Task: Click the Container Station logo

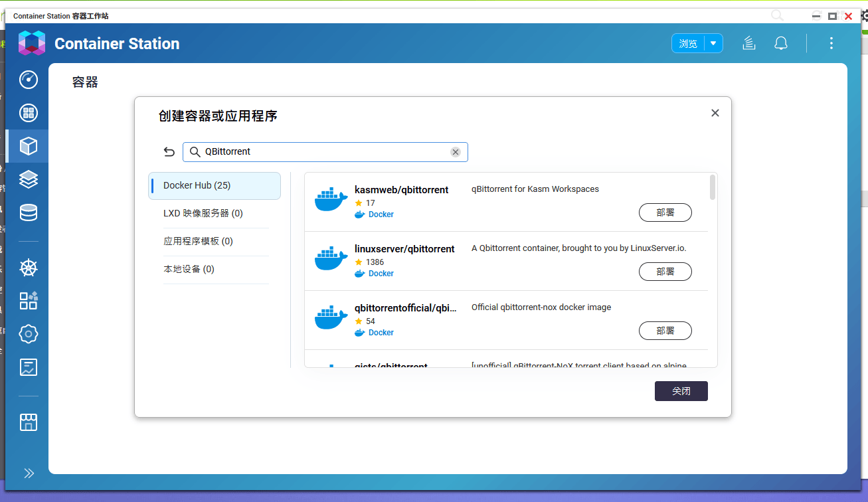Action: point(32,43)
